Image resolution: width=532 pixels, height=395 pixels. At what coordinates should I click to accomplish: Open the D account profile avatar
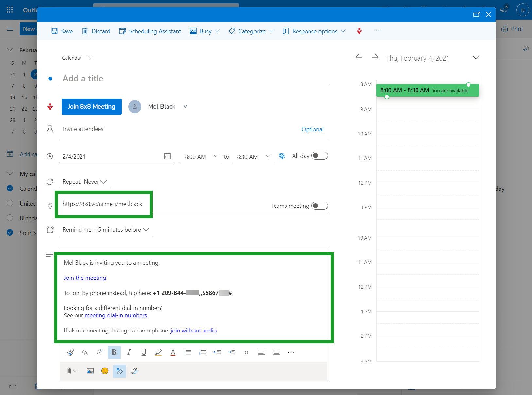pyautogui.click(x=523, y=10)
